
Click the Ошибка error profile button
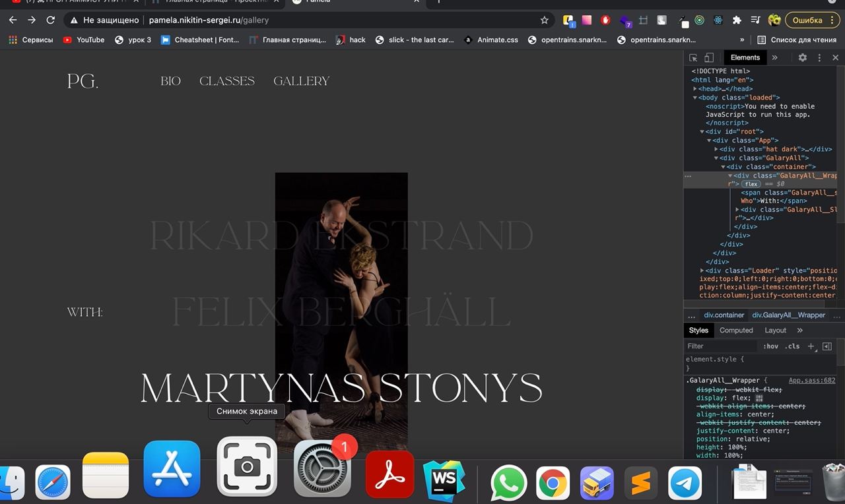[812, 20]
